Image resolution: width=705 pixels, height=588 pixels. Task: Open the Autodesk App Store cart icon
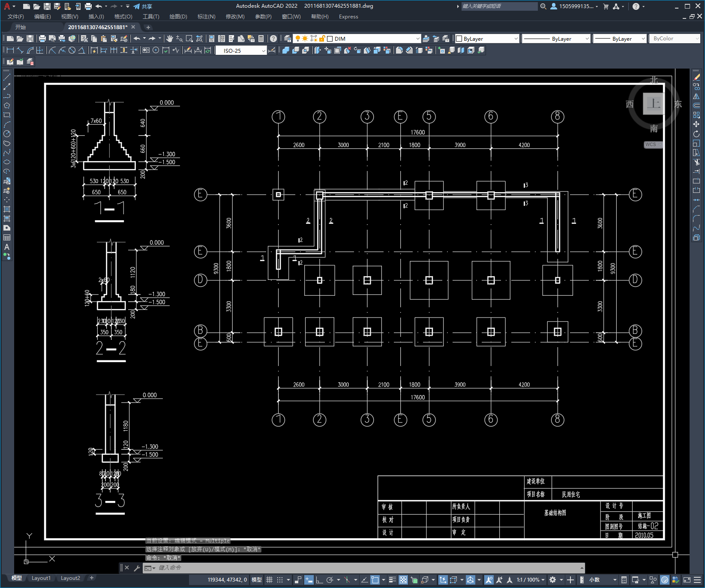606,6
